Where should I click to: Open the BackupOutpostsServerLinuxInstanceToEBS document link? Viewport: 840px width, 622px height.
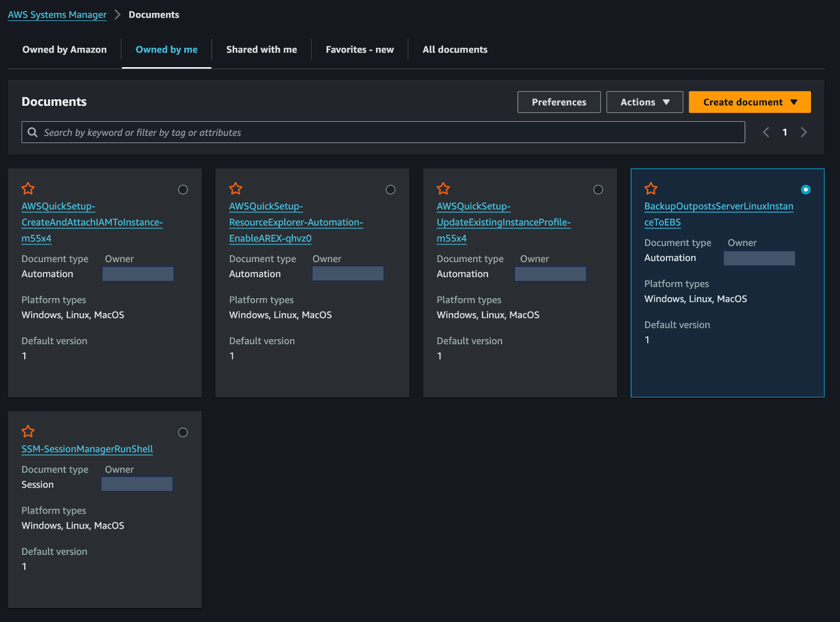click(x=719, y=214)
